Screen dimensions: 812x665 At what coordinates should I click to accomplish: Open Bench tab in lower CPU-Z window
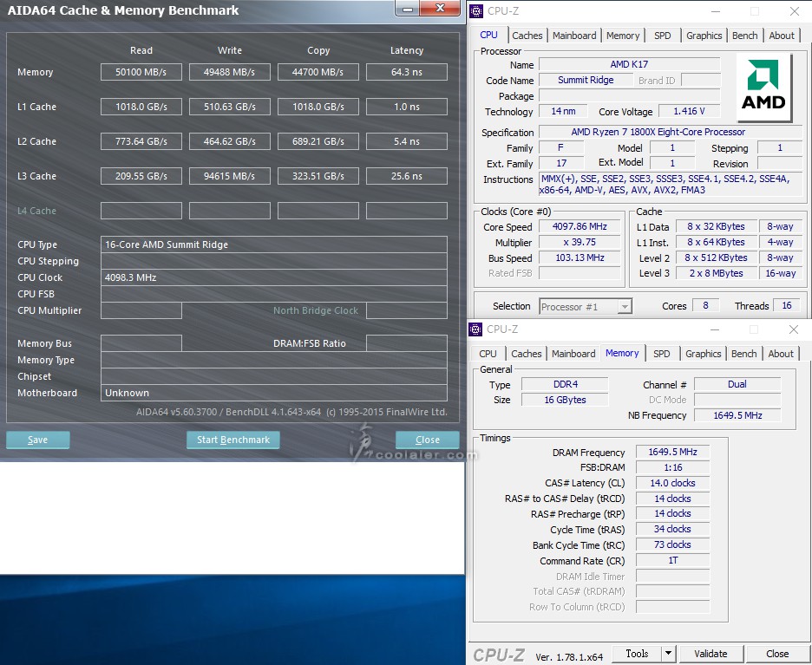pos(743,354)
